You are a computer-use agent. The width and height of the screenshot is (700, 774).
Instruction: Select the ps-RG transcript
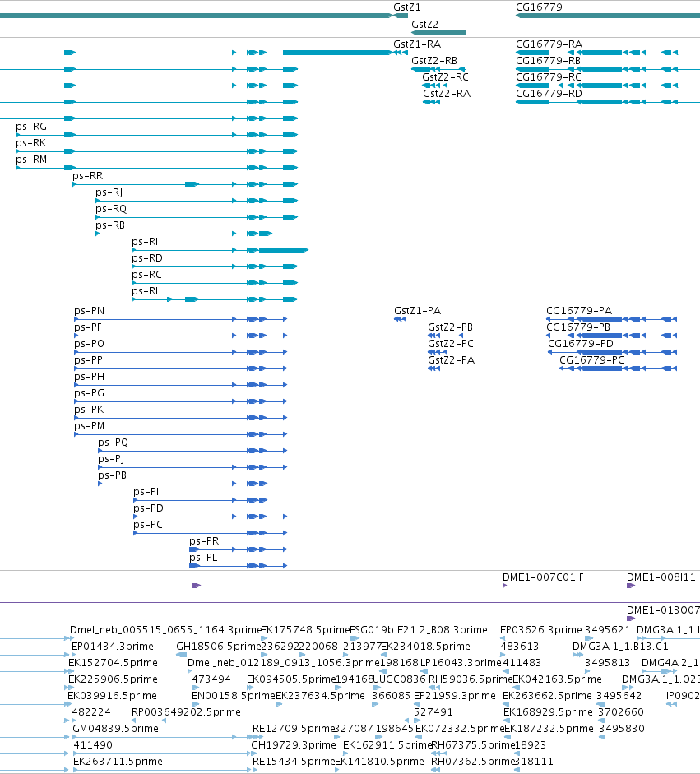tap(31, 127)
